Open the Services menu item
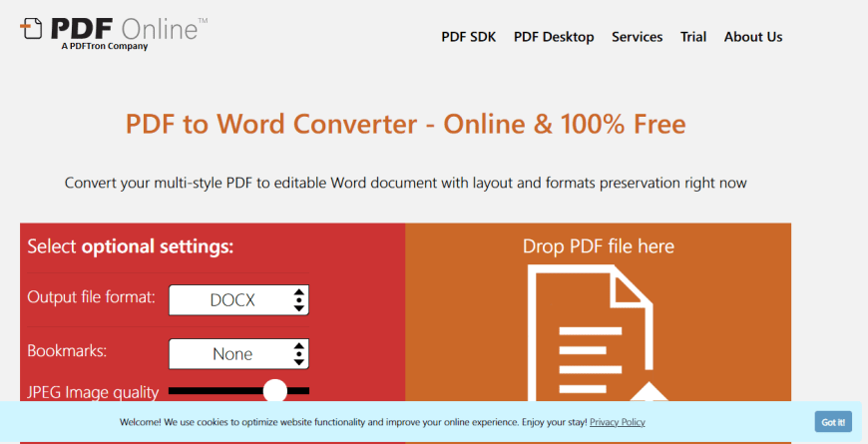 pyautogui.click(x=637, y=37)
